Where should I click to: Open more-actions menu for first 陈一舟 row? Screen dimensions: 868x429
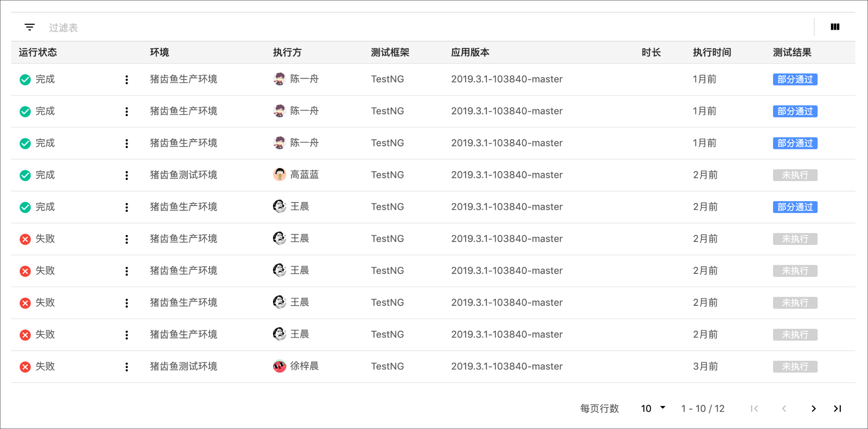127,80
